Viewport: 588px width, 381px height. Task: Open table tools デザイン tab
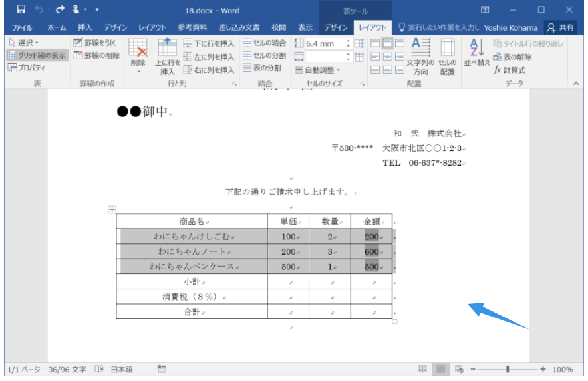tap(336, 27)
